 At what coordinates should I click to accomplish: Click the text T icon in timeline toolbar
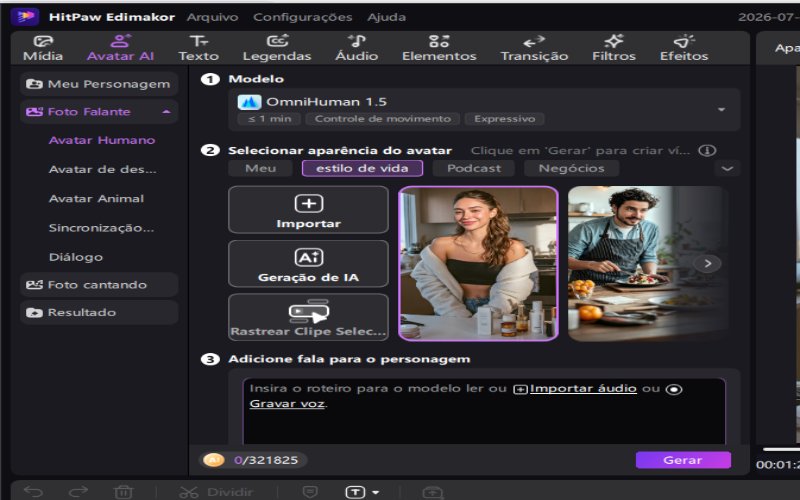point(355,492)
